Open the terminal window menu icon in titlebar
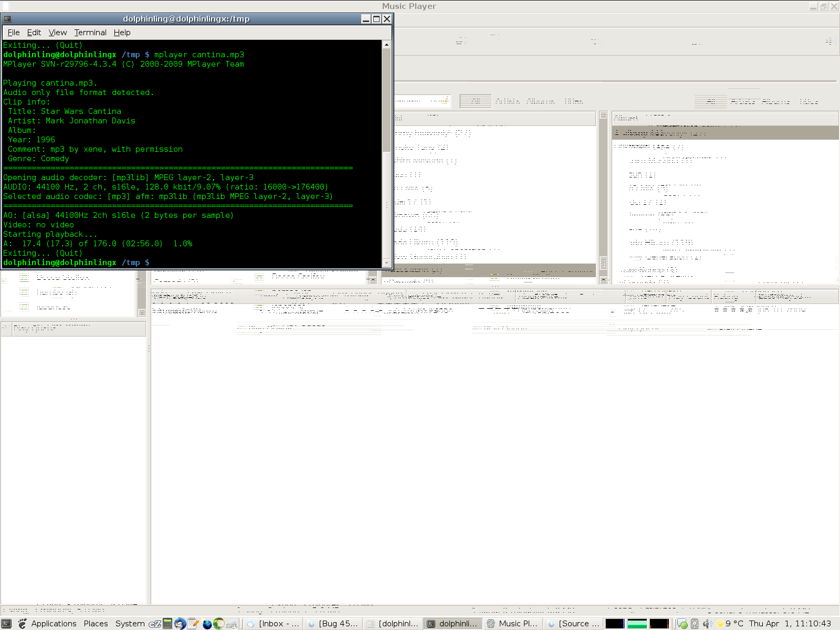 7,19
